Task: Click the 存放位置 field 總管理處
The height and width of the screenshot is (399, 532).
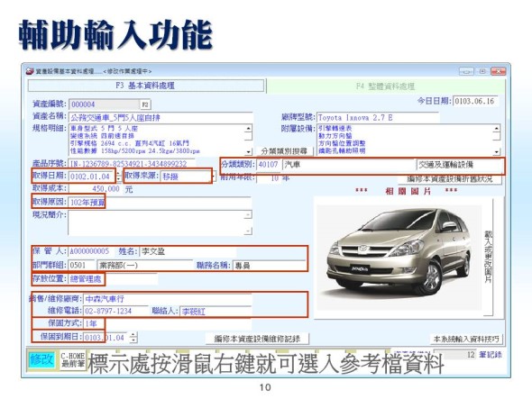Action: (112, 279)
